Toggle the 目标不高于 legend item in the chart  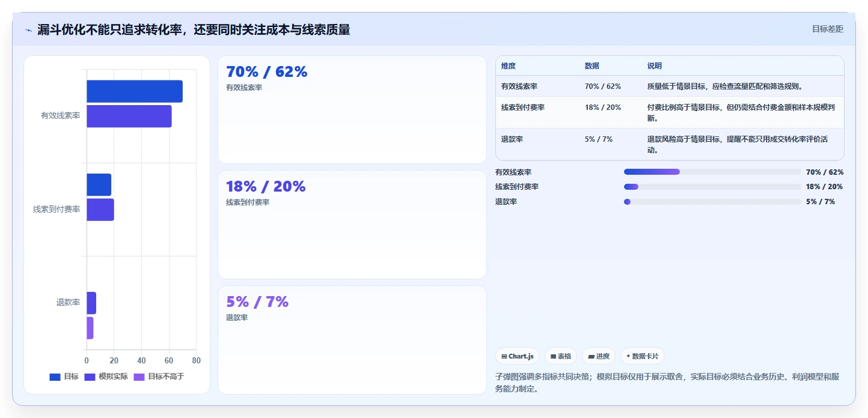click(x=159, y=377)
